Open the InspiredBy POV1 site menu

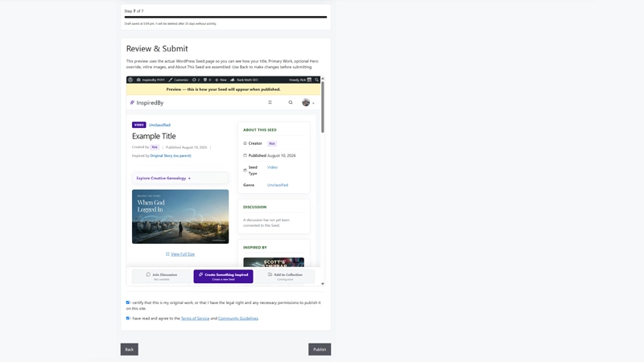pyautogui.click(x=151, y=80)
